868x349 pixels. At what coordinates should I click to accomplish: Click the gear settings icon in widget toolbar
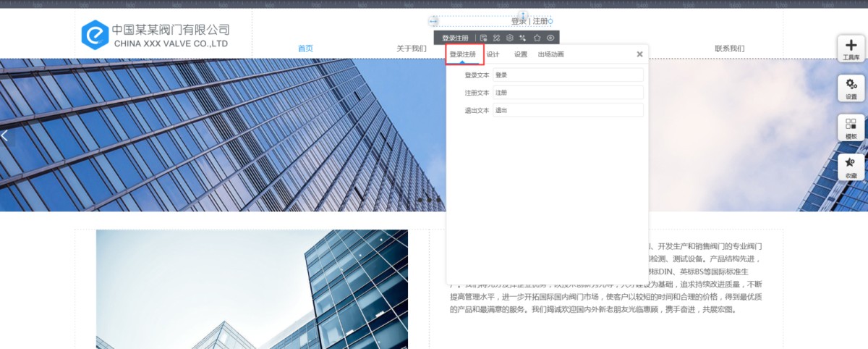tap(510, 38)
